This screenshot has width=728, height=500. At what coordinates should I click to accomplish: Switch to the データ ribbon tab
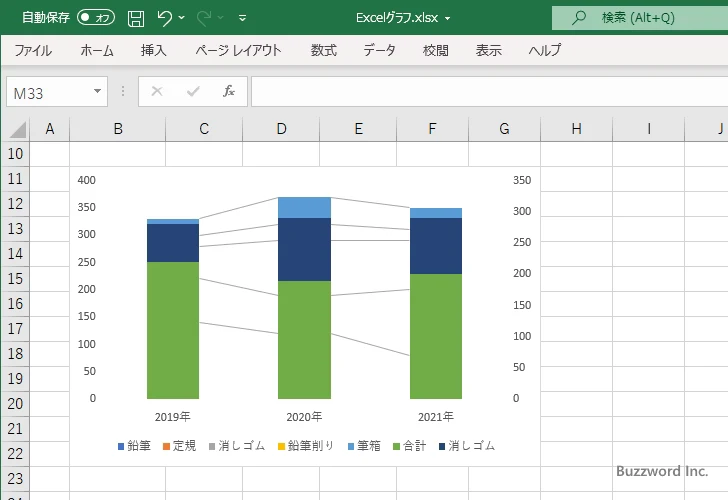point(379,50)
